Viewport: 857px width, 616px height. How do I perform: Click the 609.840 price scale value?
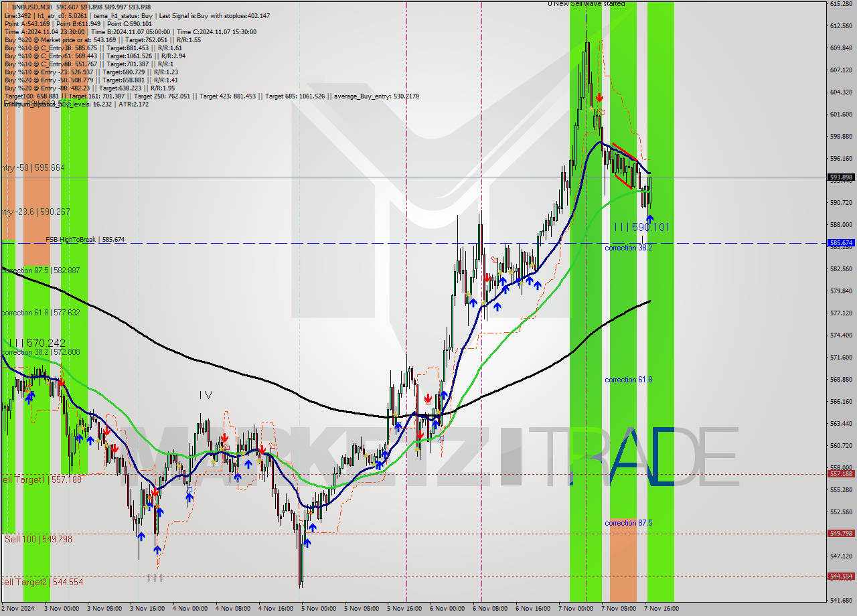click(x=841, y=48)
